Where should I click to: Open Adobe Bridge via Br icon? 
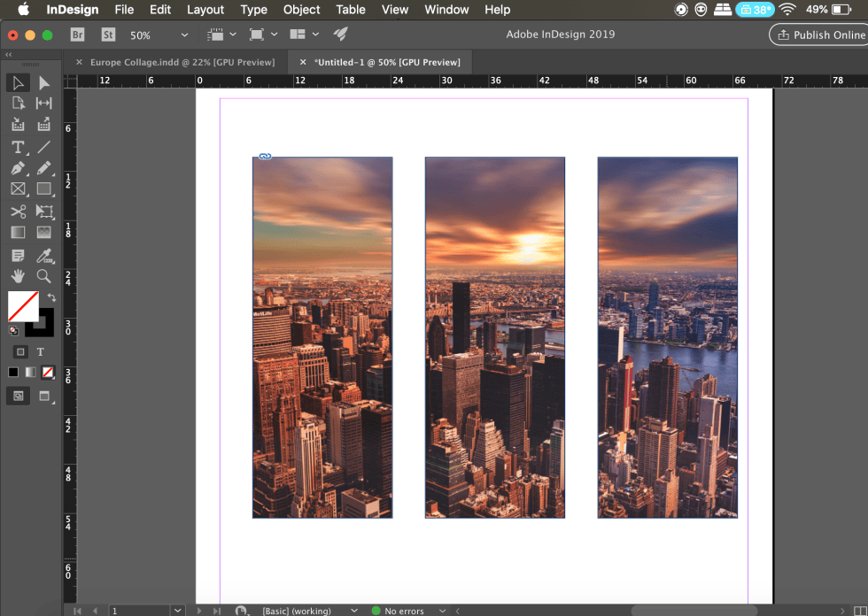tap(78, 35)
